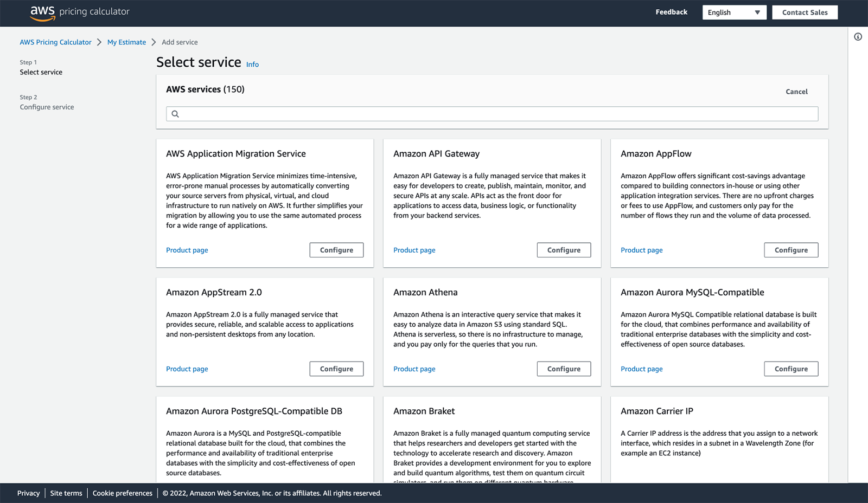Click the Info link beside Select service
Image resolution: width=868 pixels, height=503 pixels.
pyautogui.click(x=252, y=65)
